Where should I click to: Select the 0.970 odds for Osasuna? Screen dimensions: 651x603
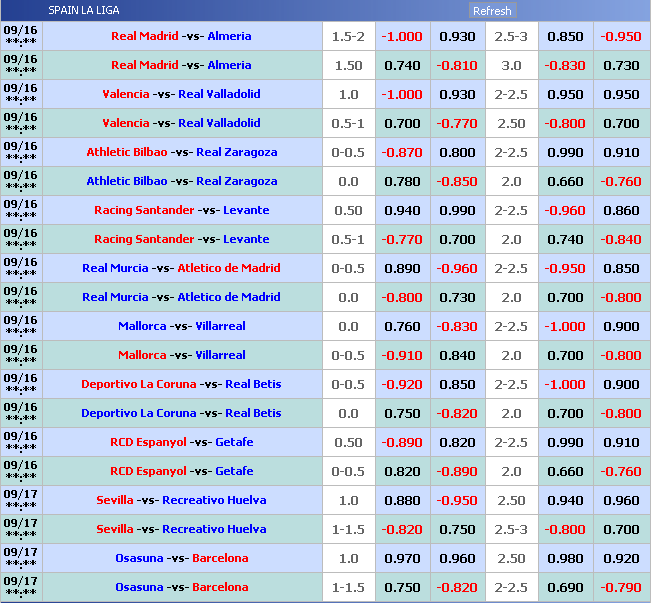pyautogui.click(x=402, y=558)
